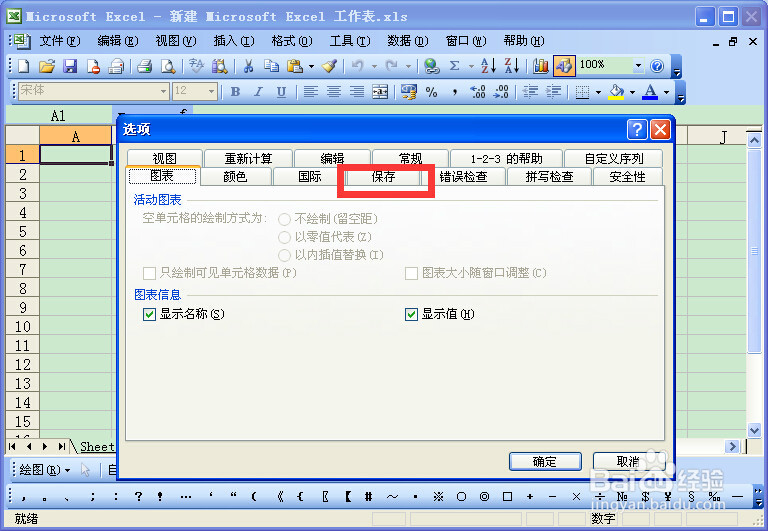
Task: Select row header 5
Action: 23,231
